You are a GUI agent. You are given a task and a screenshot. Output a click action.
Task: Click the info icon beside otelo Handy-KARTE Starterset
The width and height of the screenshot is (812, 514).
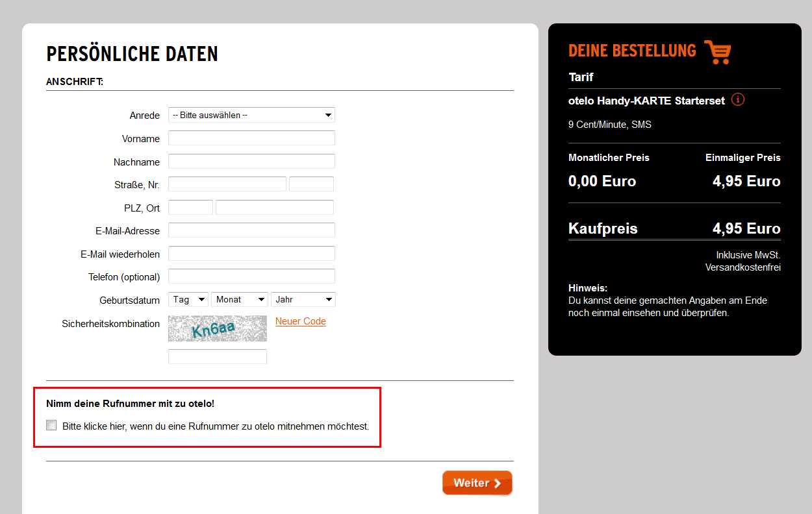pyautogui.click(x=738, y=100)
